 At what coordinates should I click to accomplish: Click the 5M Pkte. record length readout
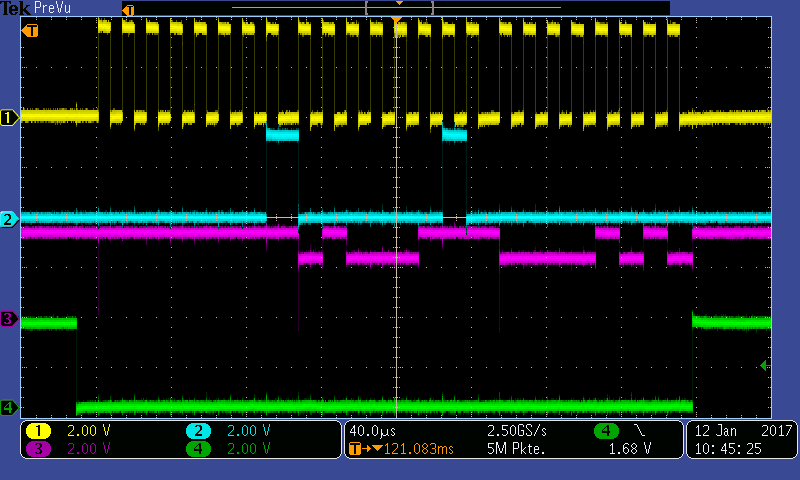point(516,449)
